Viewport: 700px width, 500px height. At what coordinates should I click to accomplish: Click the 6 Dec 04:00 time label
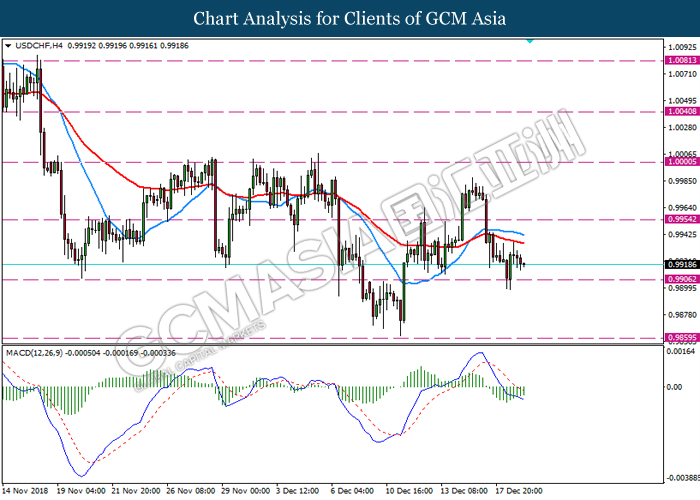352,491
